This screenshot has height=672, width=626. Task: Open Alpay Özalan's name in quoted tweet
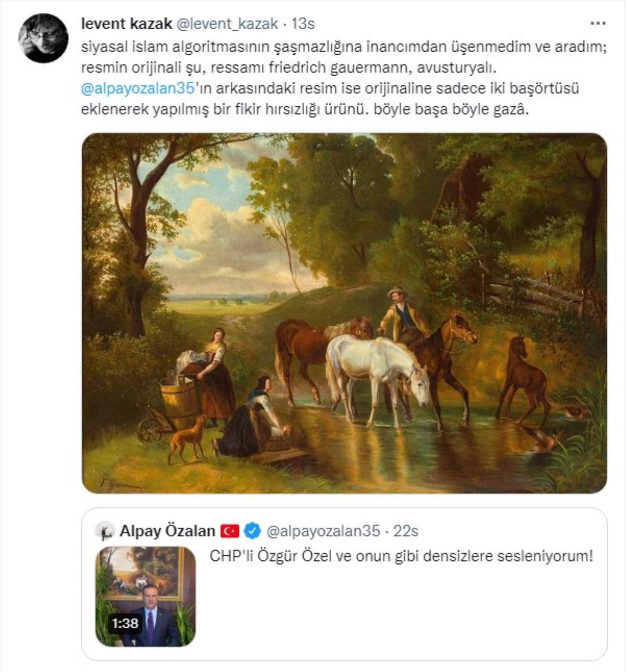[x=167, y=531]
